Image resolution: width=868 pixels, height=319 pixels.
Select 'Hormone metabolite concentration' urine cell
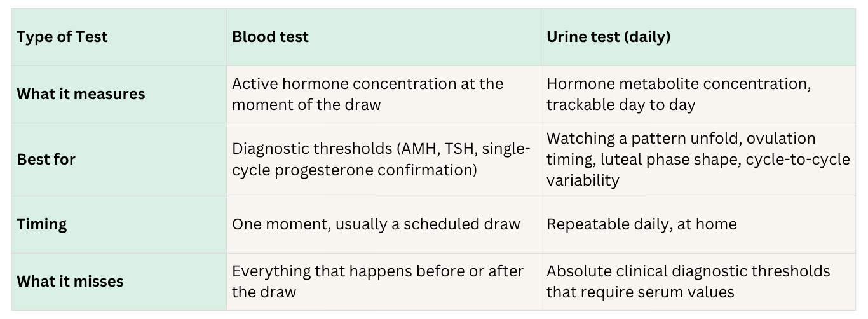click(x=698, y=94)
